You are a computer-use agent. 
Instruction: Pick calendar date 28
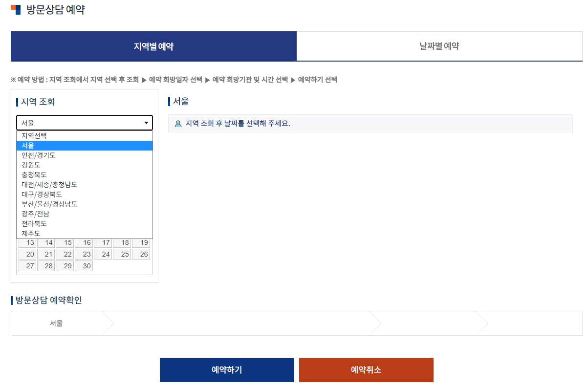pyautogui.click(x=46, y=266)
